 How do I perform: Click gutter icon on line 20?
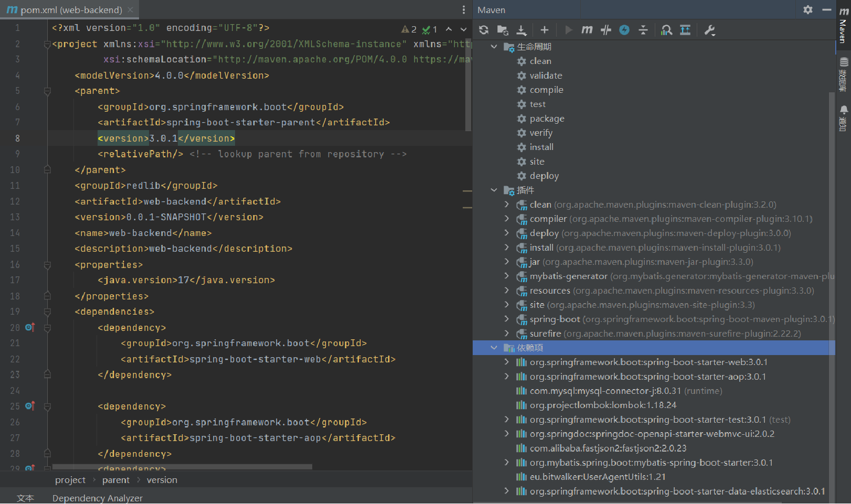coord(30,327)
